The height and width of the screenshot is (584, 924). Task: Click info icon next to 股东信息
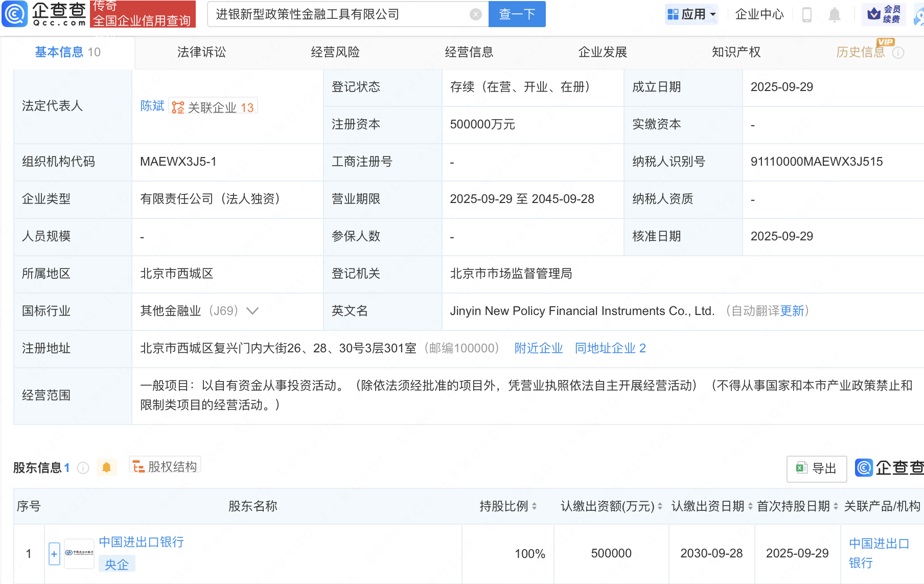coord(83,468)
